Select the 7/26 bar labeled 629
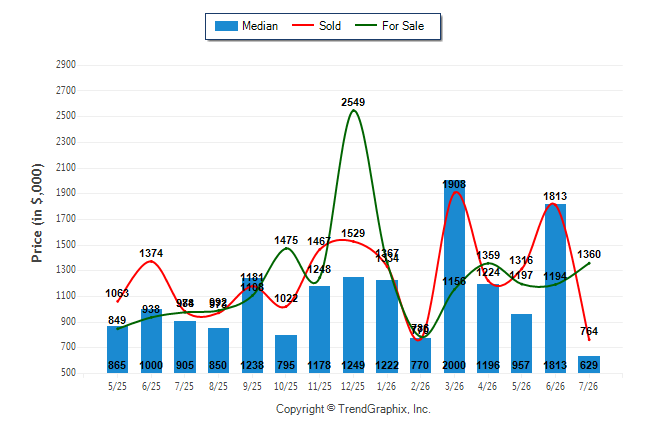The image size is (646, 434). pyautogui.click(x=589, y=364)
